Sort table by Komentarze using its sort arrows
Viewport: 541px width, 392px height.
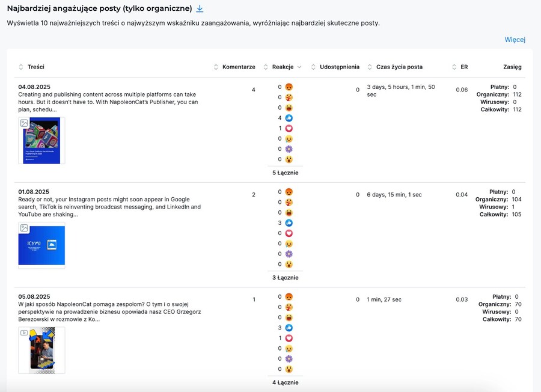coord(216,67)
